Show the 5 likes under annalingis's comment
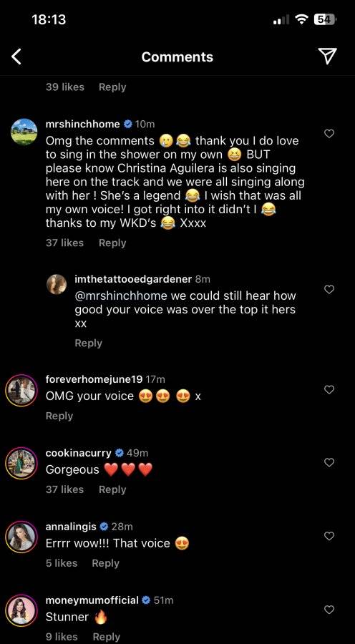This screenshot has height=644, width=355. 62,563
